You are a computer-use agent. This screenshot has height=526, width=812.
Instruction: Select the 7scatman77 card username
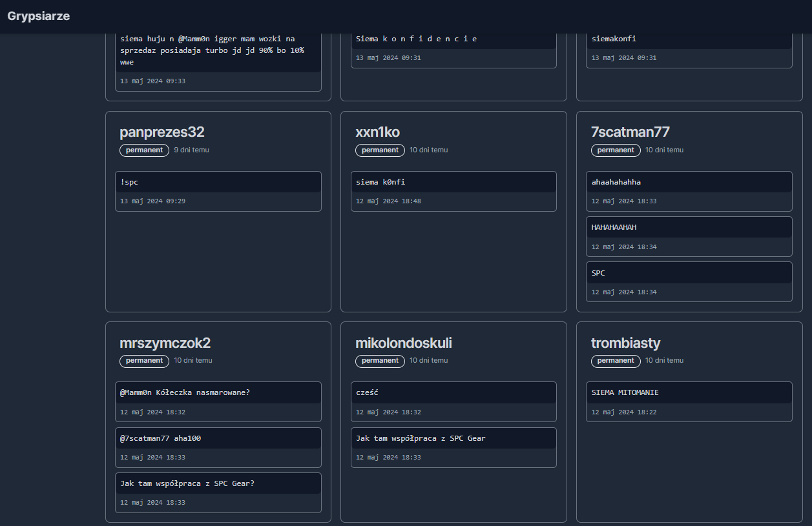coord(630,132)
